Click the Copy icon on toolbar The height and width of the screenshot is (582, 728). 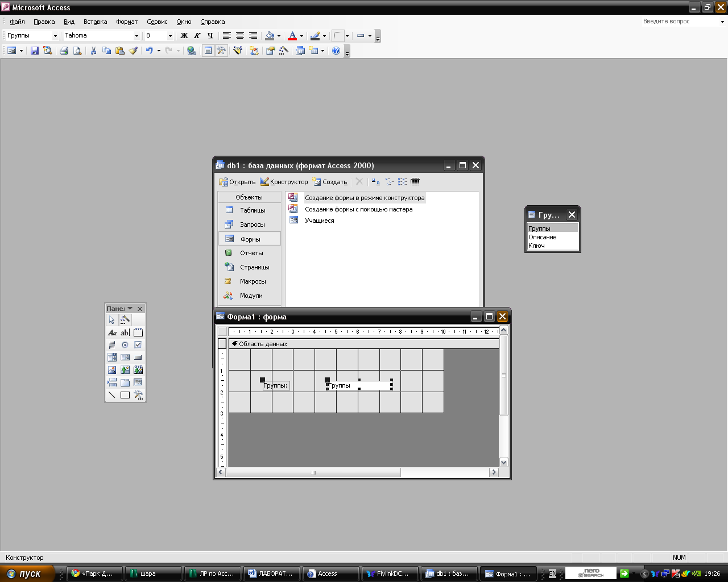click(x=106, y=51)
